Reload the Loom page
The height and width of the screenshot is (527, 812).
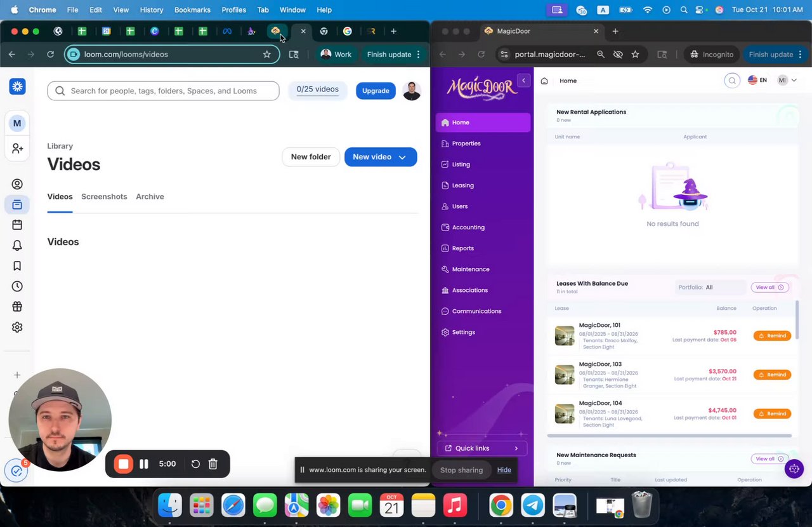[50, 55]
